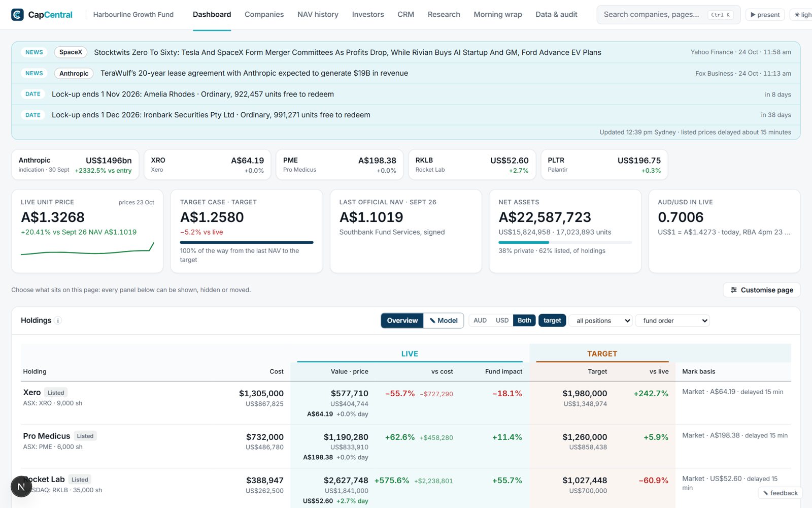The width and height of the screenshot is (812, 508).
Task: Select AUD currency display
Action: coord(480,321)
